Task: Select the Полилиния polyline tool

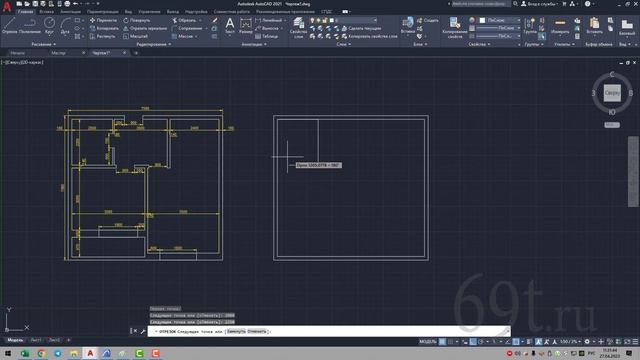Action: [30, 26]
